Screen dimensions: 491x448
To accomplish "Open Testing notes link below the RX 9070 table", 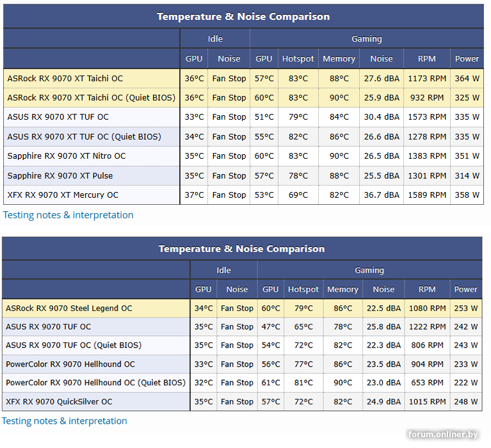I will point(65,421).
